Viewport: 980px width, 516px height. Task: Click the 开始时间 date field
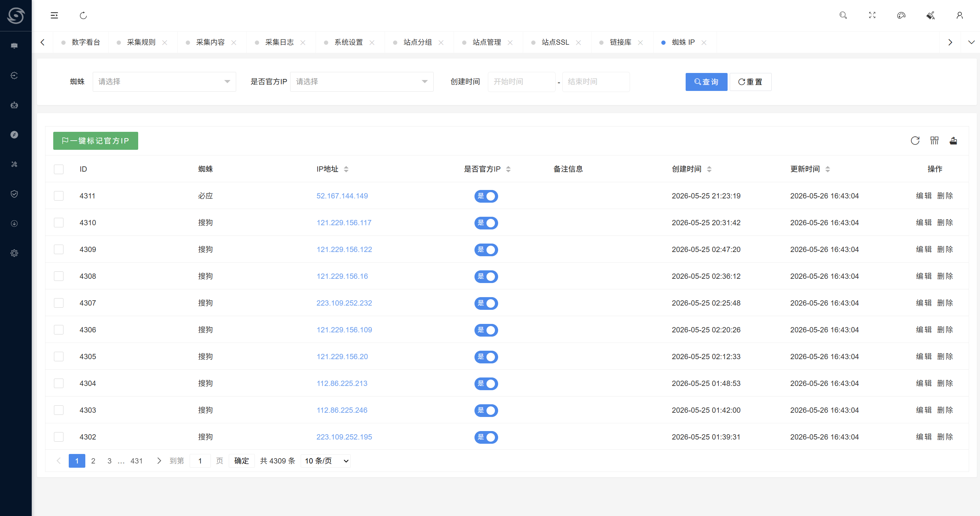[521, 82]
